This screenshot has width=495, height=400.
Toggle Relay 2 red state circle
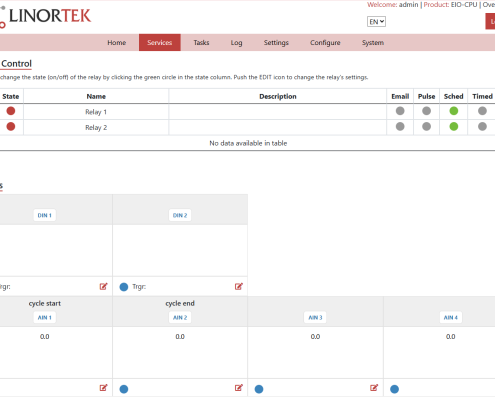11,127
